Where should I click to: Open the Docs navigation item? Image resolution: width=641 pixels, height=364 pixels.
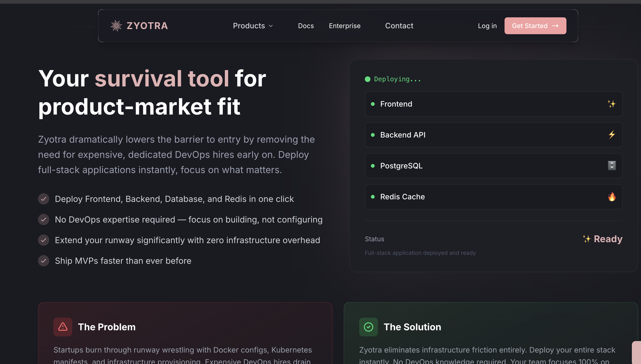[306, 26]
